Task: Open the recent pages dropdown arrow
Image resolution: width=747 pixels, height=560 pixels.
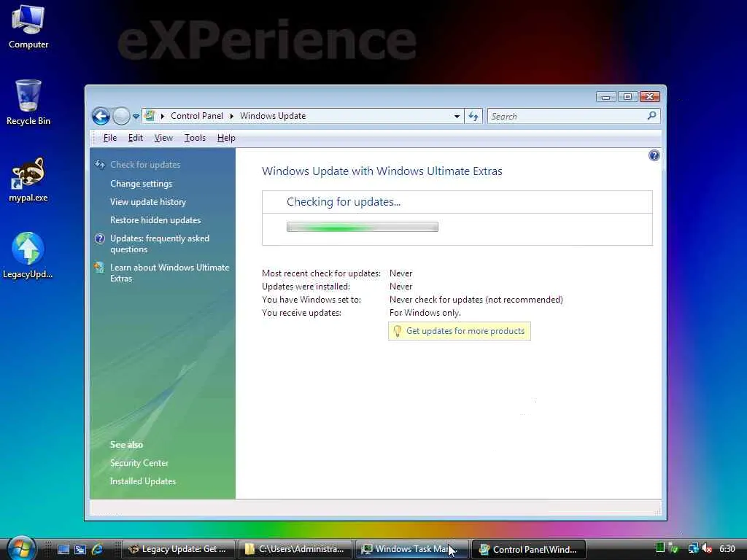Action: point(136,116)
